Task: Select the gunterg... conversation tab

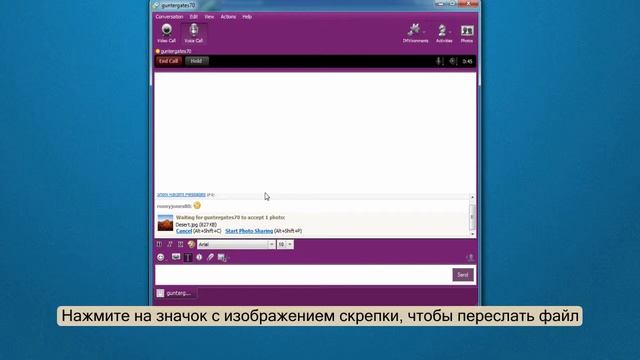Action: [x=176, y=293]
